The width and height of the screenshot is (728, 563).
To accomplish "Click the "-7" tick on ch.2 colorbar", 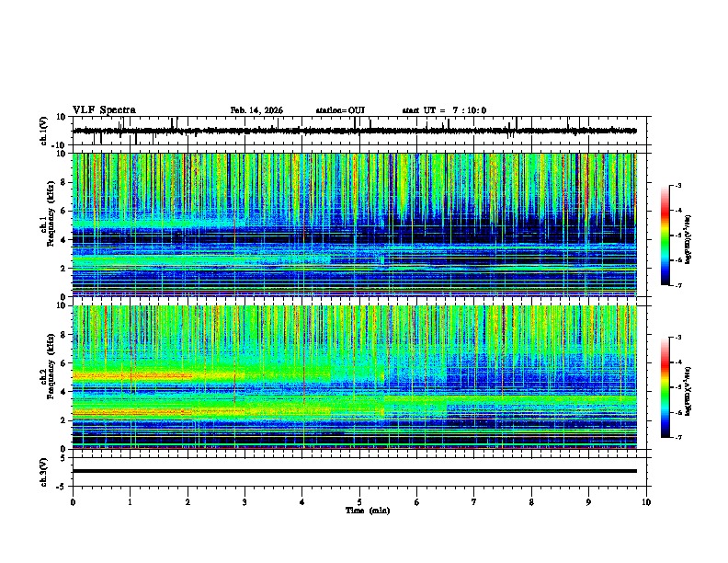I will (677, 437).
